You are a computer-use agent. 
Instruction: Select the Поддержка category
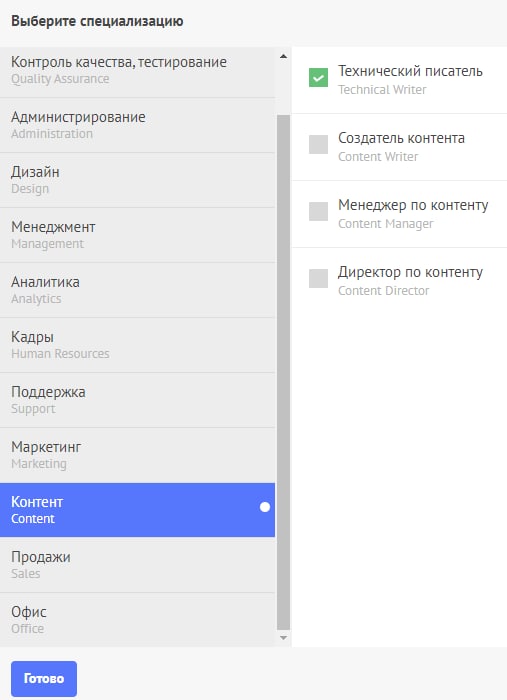pos(137,400)
